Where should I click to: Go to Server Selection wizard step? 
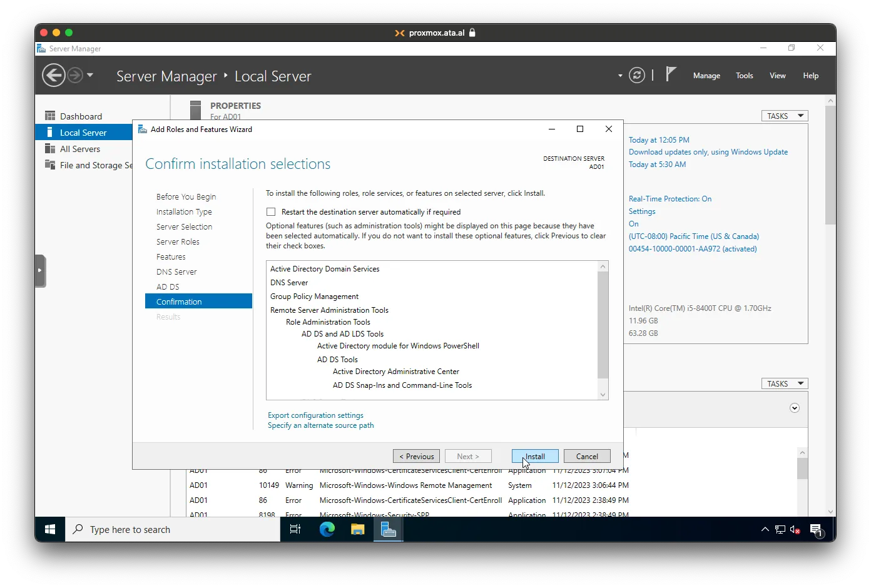point(184,226)
